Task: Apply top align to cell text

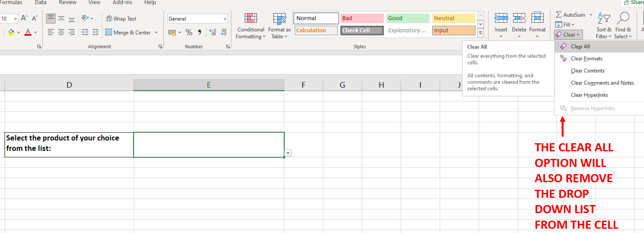Action: [x=50, y=19]
